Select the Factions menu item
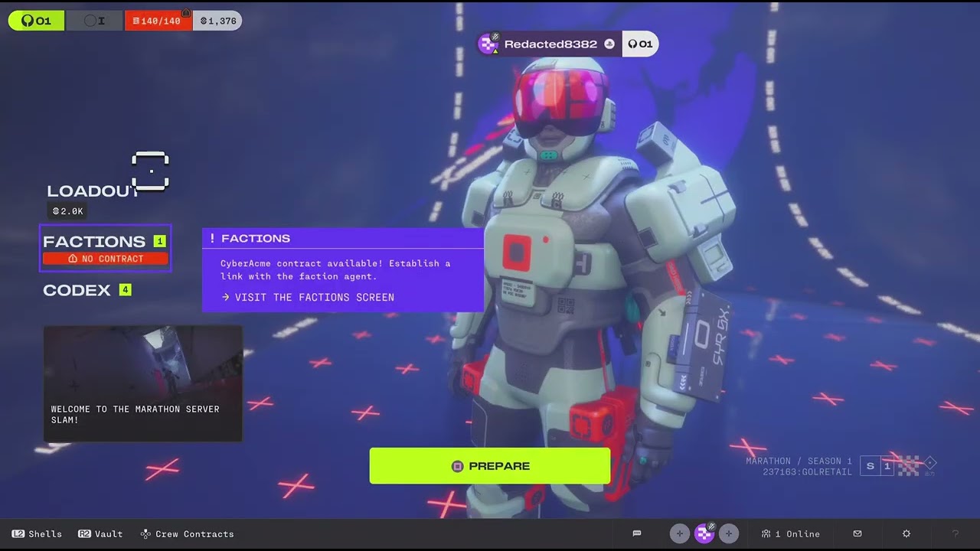Screen dimensions: 980x551 point(106,248)
